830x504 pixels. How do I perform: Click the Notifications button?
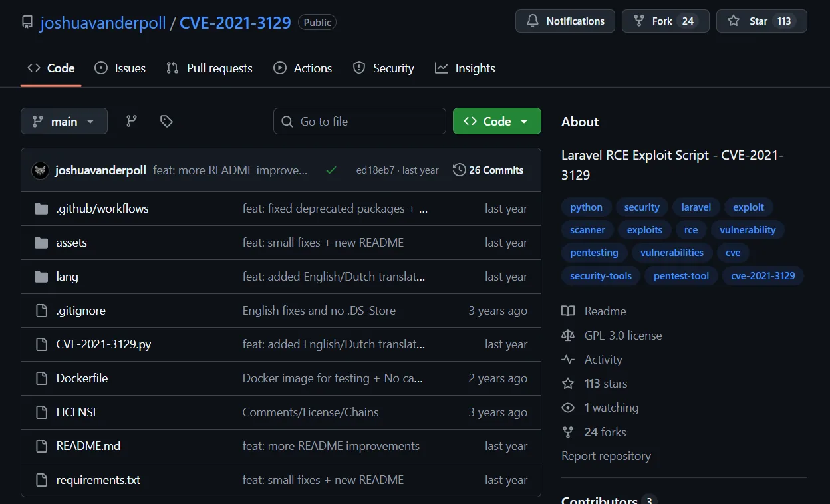tap(565, 21)
